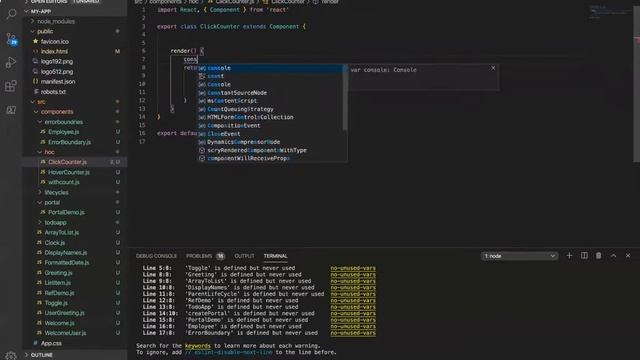Viewport: 640px width, 360px height.
Task: Choose 'componentWillReceiveProps' suggestion
Action: [x=270, y=158]
